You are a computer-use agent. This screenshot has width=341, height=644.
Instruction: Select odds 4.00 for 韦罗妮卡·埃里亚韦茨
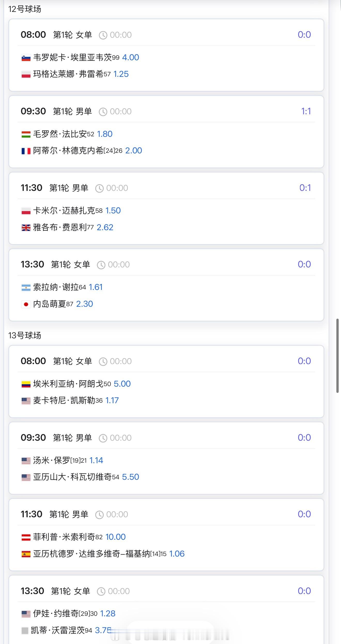point(130,57)
